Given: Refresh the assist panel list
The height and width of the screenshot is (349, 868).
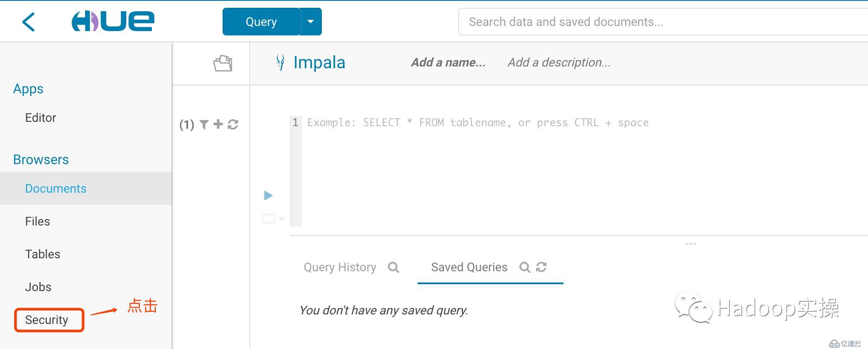Looking at the screenshot, I should 233,124.
